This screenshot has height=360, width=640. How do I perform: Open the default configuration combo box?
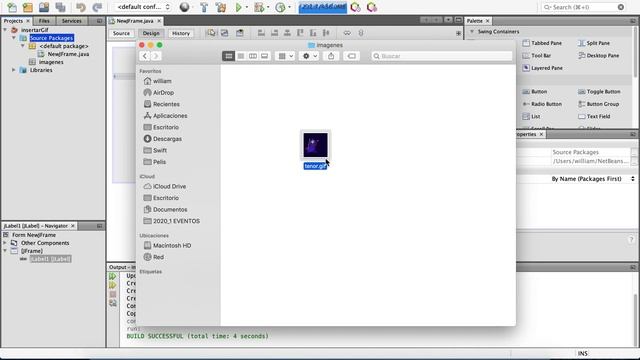point(142,7)
